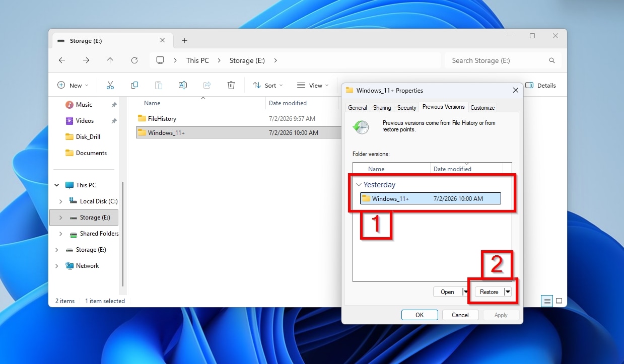
Task: Click the Share icon in toolbar
Action: (x=207, y=85)
